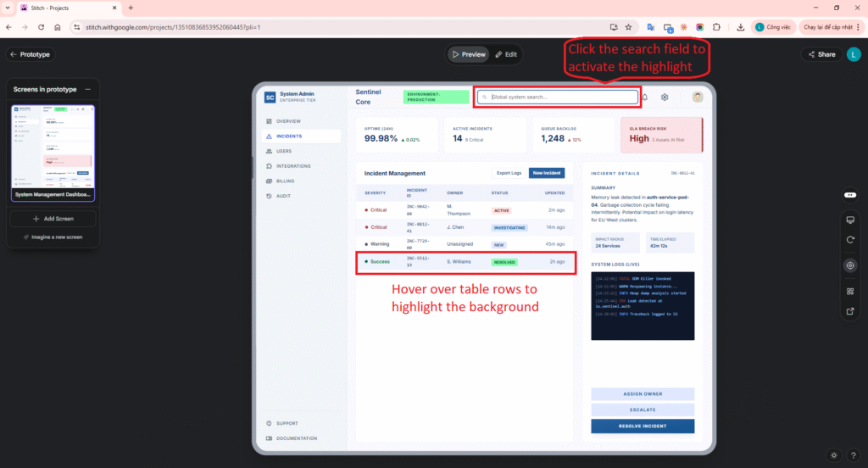Click the hotspot target icon
868x468 pixels.
pos(850,265)
